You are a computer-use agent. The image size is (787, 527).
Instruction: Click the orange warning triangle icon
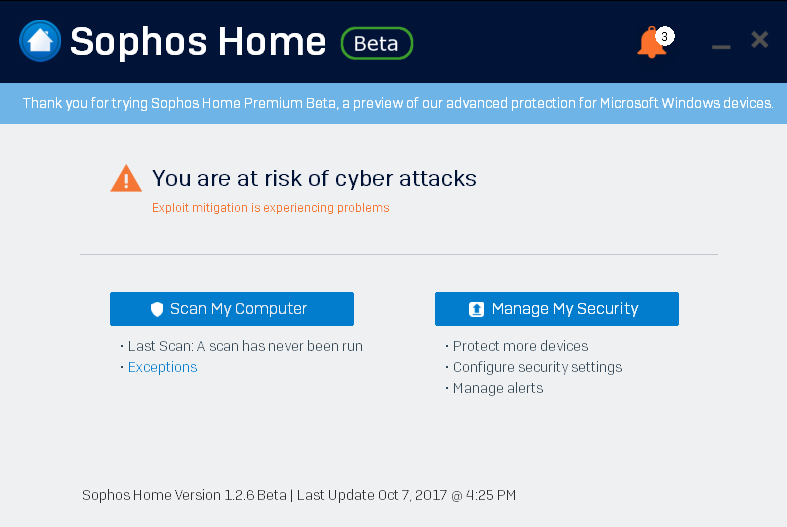pyautogui.click(x=126, y=179)
